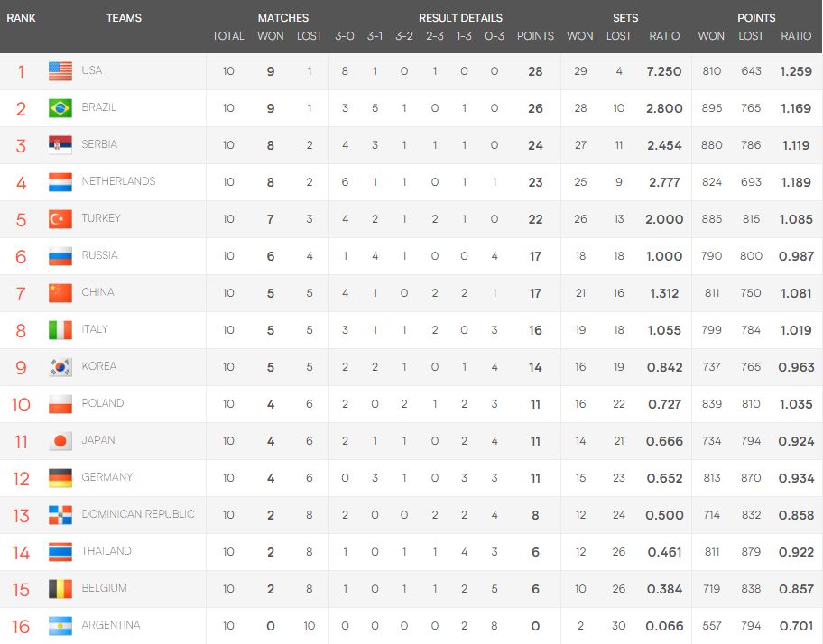Click the Korea flag icon
This screenshot has width=823, height=644.
pyautogui.click(x=60, y=366)
